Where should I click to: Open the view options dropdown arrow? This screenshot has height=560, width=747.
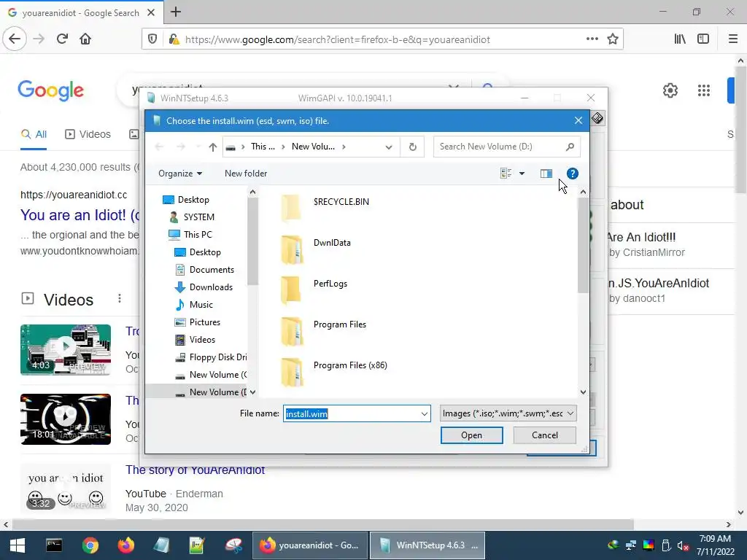pos(522,174)
